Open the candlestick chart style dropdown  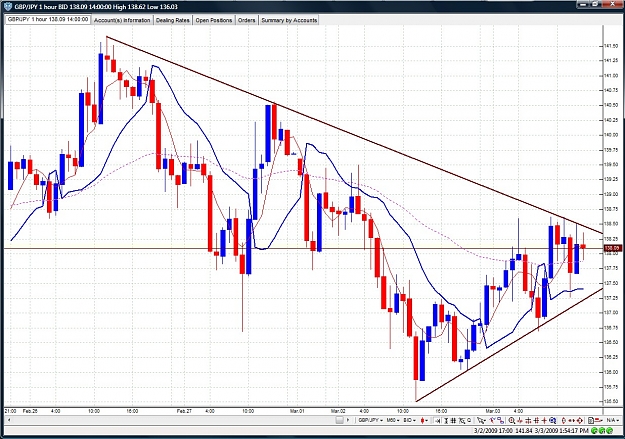coord(425,420)
